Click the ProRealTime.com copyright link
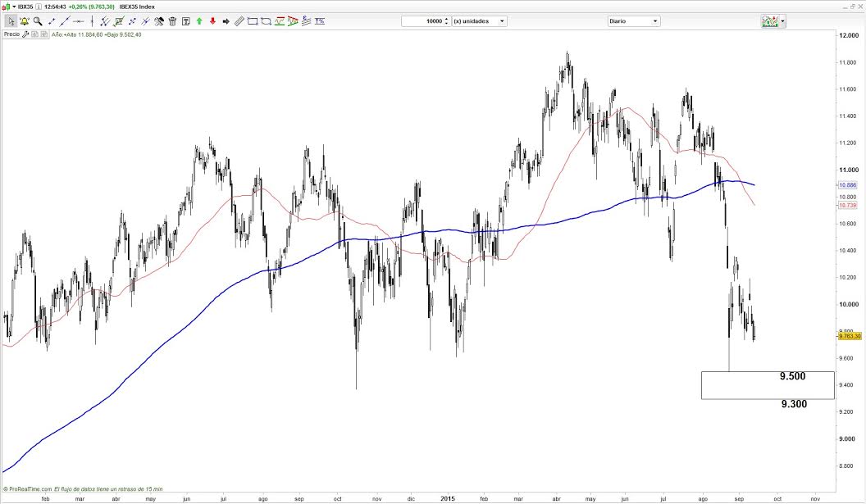Screen dimensions: 866x504 28,489
